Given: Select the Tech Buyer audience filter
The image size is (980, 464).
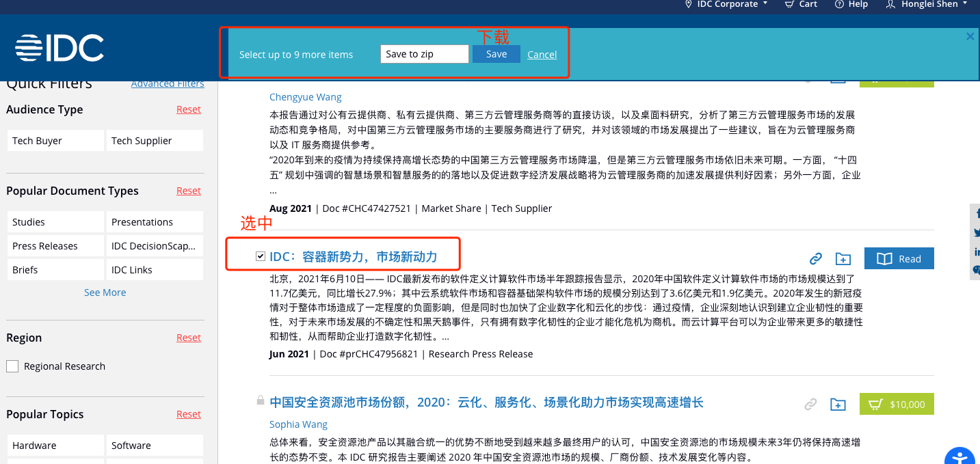Looking at the screenshot, I should tap(55, 140).
